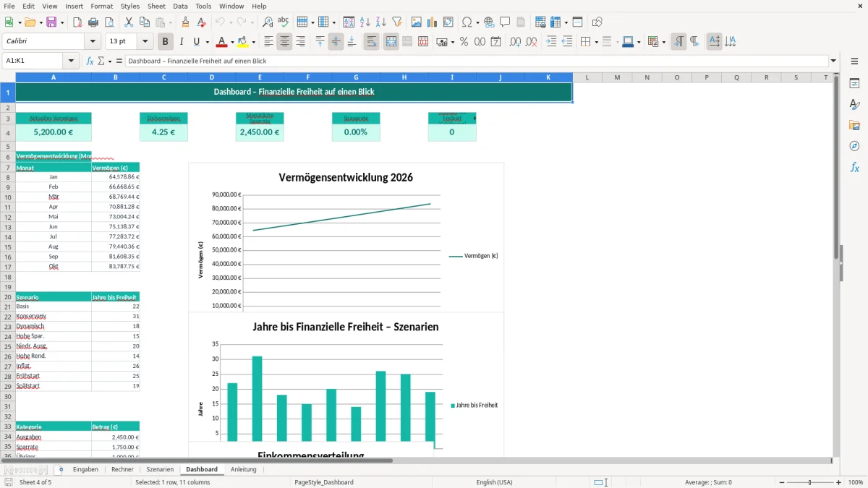Open the Borders dropdown arrow
Viewport: 868px width, 488px height.
click(x=595, y=42)
